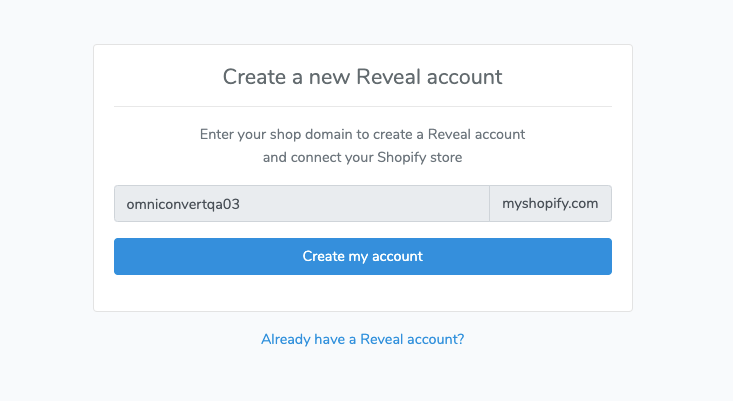Click the Enter your shop domain instruction line
The width and height of the screenshot is (733, 401).
click(363, 135)
